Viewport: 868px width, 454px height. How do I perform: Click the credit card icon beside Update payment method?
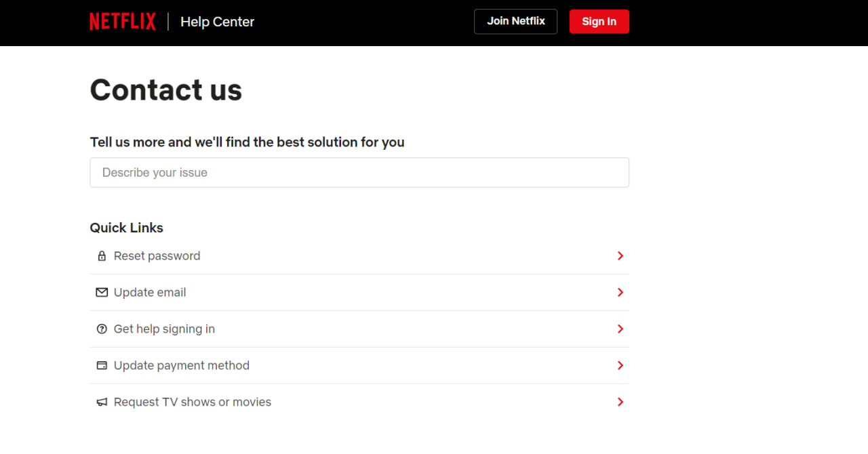click(x=102, y=365)
